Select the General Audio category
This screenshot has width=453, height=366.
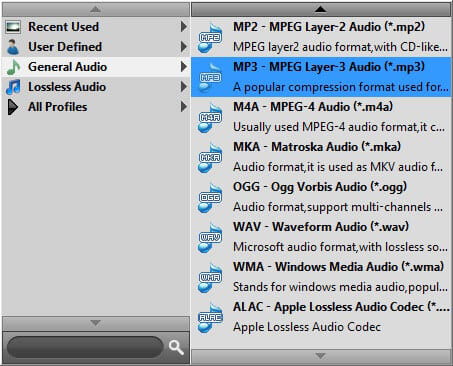point(96,67)
